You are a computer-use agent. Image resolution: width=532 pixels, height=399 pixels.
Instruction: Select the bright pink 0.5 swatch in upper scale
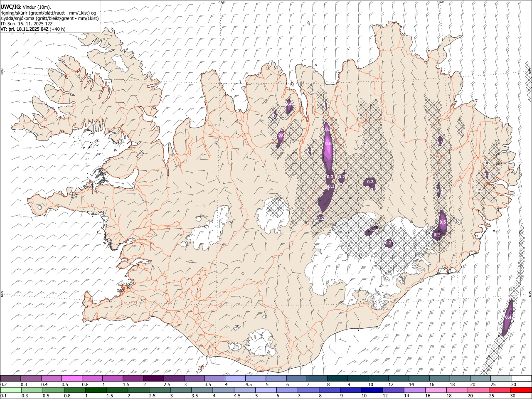(x=71, y=378)
